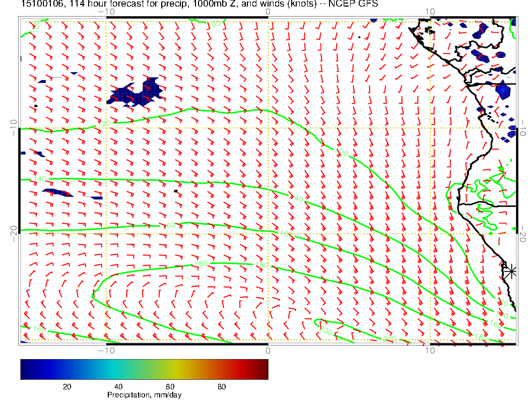
Task: Click the "Precipitation, mm/day" colorbar caption
Action: coord(144,395)
